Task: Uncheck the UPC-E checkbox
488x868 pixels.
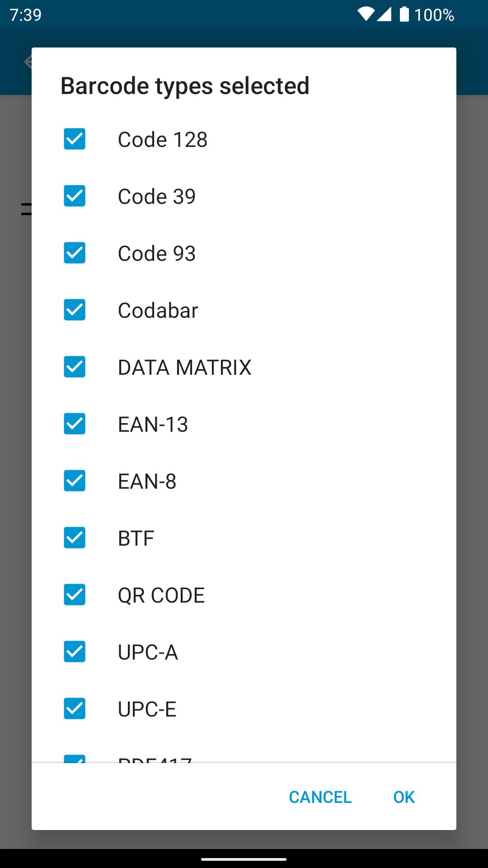Action: tap(75, 709)
